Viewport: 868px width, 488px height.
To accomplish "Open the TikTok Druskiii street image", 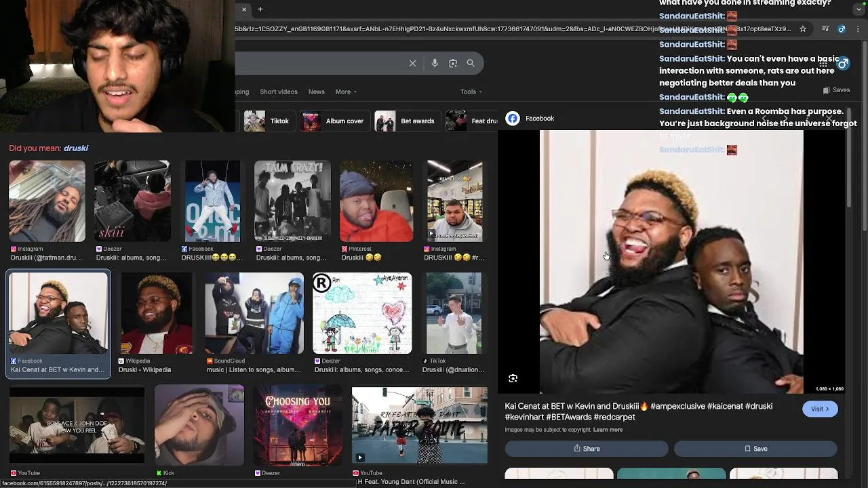I will click(454, 313).
